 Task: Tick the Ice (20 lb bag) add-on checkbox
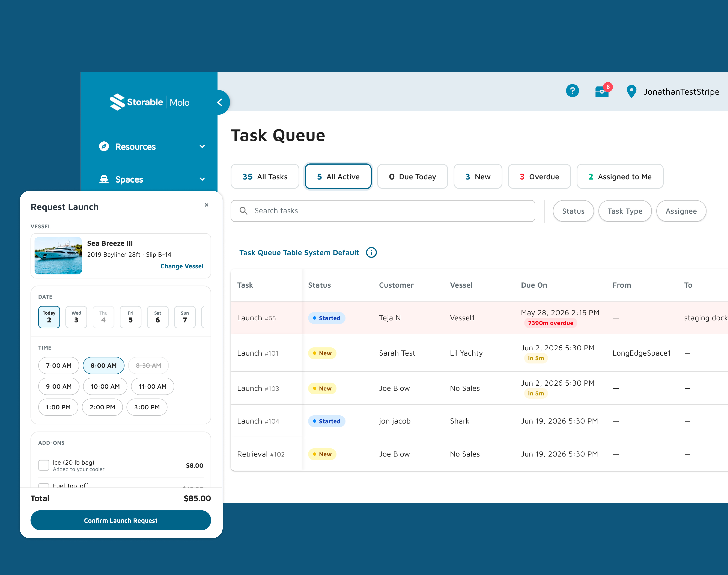[44, 465]
